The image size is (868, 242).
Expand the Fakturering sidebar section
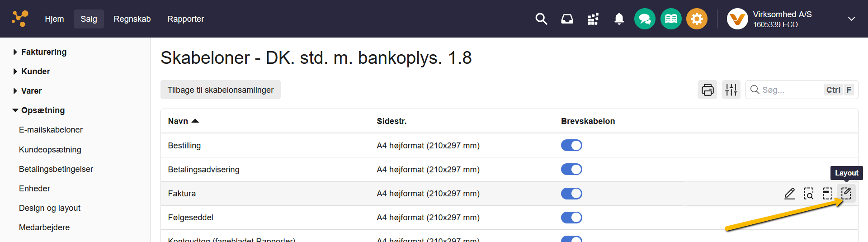[43, 52]
